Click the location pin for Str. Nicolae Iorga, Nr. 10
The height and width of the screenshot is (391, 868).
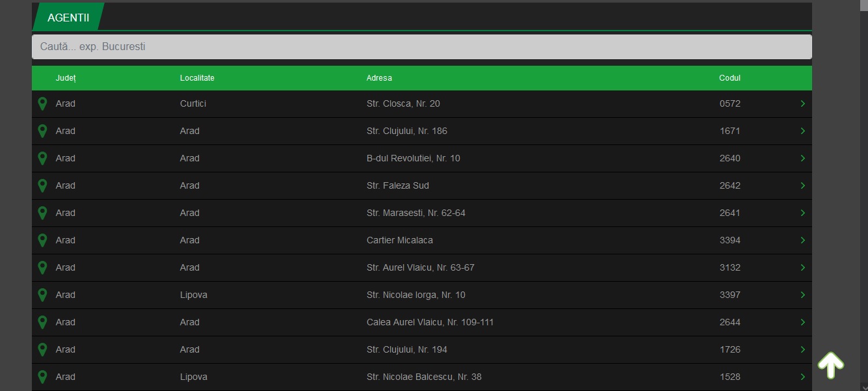click(x=42, y=295)
